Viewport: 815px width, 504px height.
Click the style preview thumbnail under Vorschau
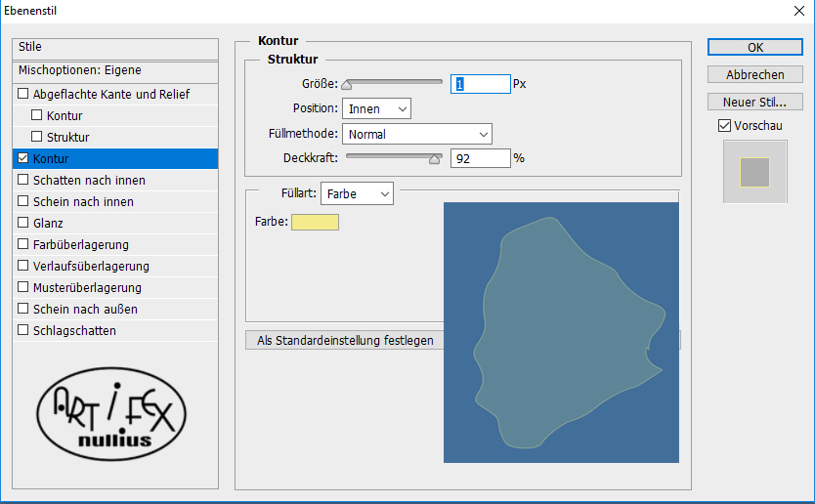[754, 172]
